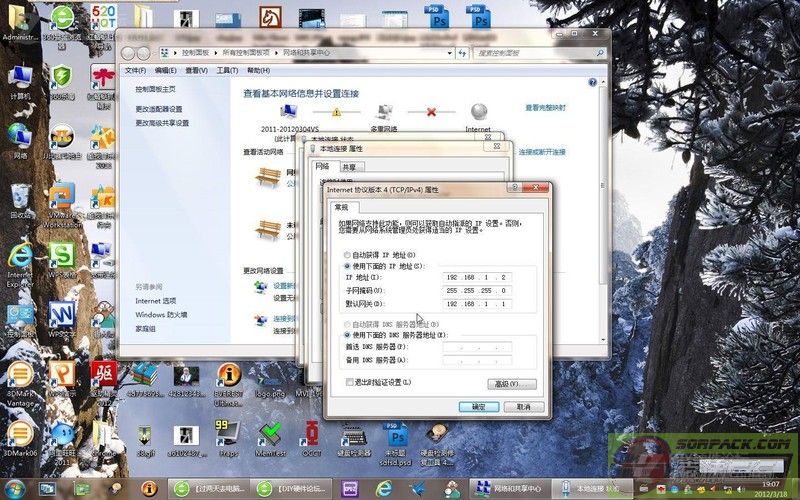Open VMware Workstation desktop shortcut
This screenshot has height=500, width=800.
pos(62,205)
